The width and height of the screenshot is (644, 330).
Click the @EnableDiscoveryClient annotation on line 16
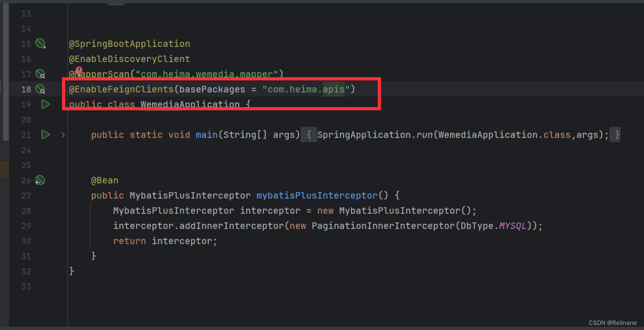point(129,59)
